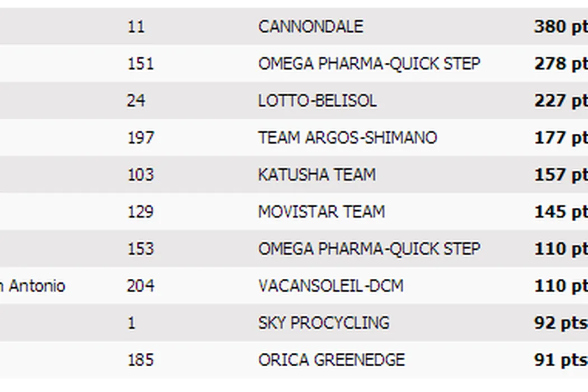
Task: Select the 227 pts value
Action: click(x=560, y=101)
